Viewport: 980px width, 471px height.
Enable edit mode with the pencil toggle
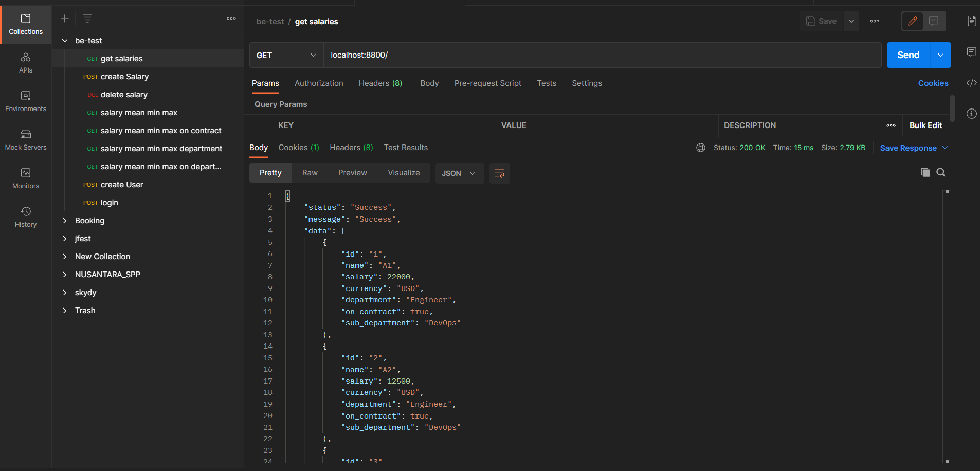pos(913,21)
